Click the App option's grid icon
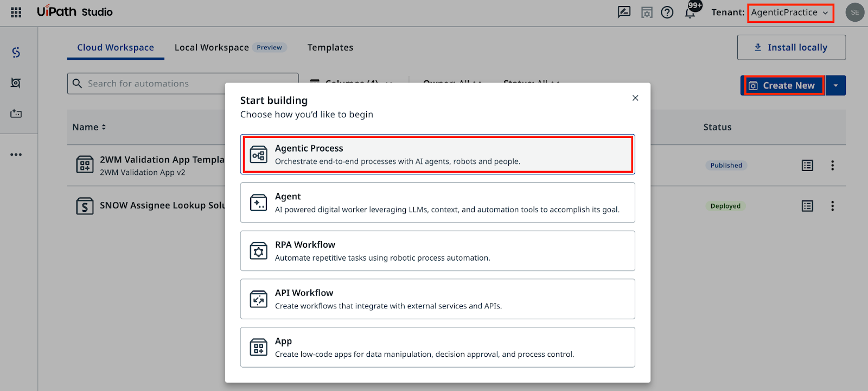 tap(259, 347)
